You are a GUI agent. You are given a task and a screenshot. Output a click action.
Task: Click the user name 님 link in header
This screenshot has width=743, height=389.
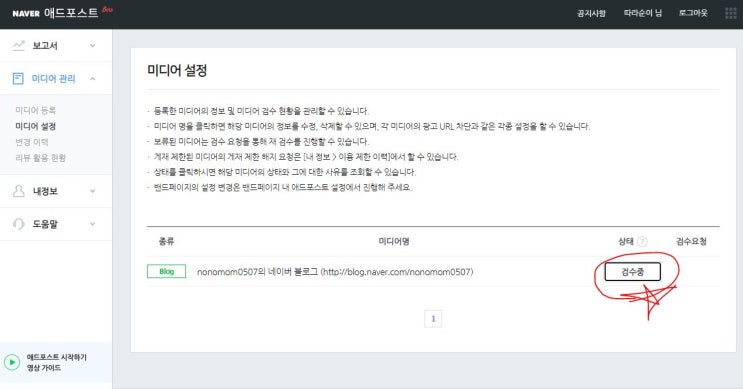point(643,13)
